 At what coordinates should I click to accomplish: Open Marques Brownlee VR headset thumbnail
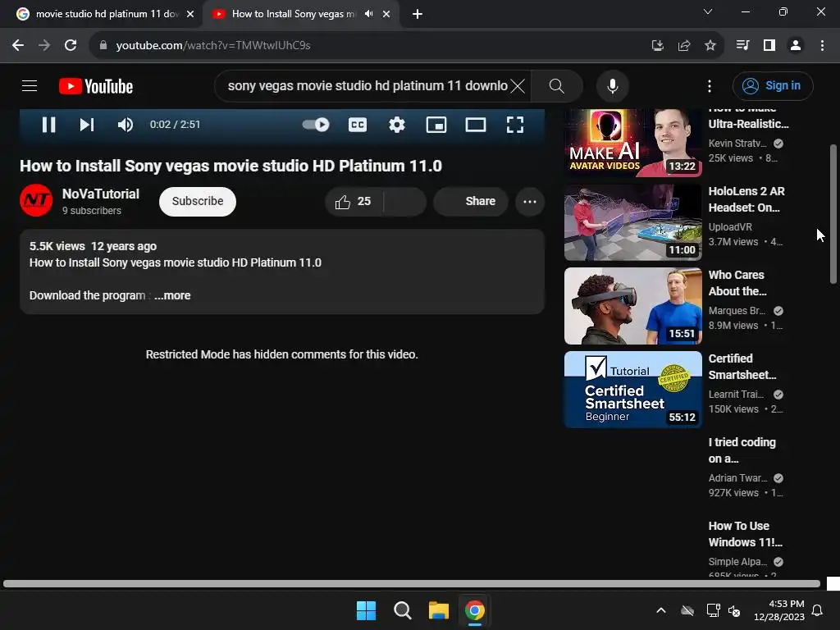tap(632, 306)
